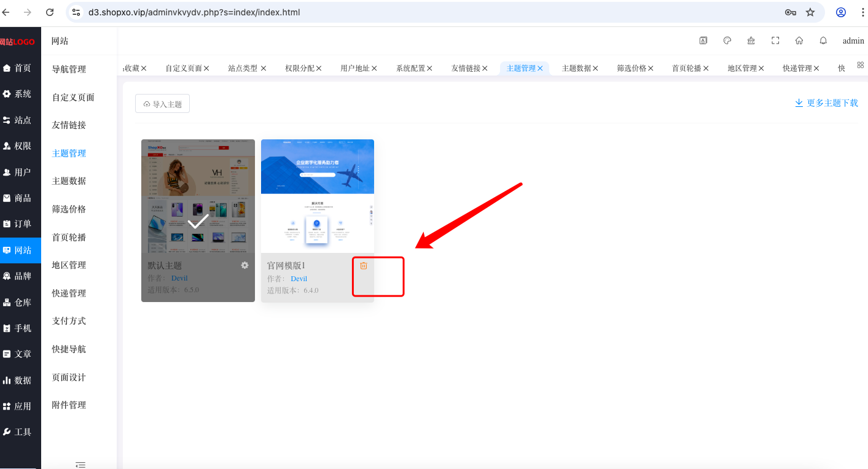Open the admin user menu
Viewport: 868px width, 469px height.
853,41
